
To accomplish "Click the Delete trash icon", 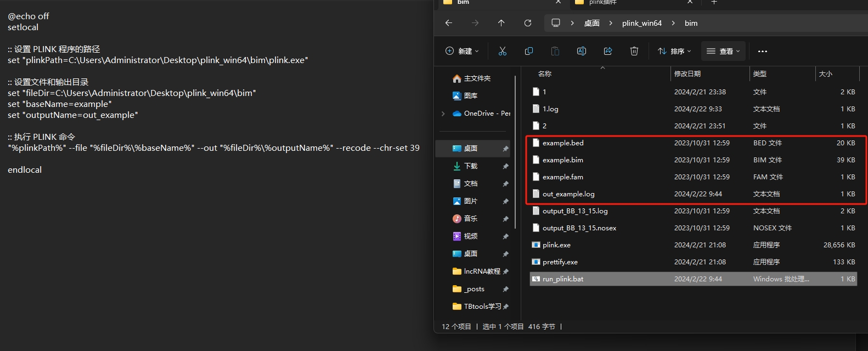I will pos(634,51).
